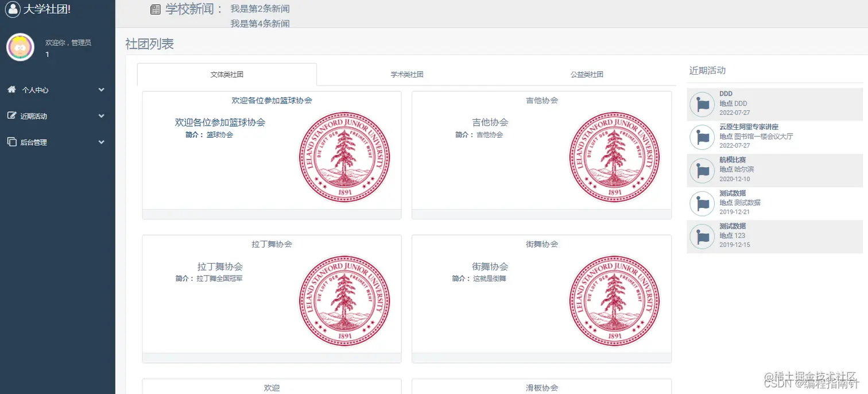Click the intro text 这就是街舞
Image resolution: width=868 pixels, height=394 pixels.
point(490,279)
